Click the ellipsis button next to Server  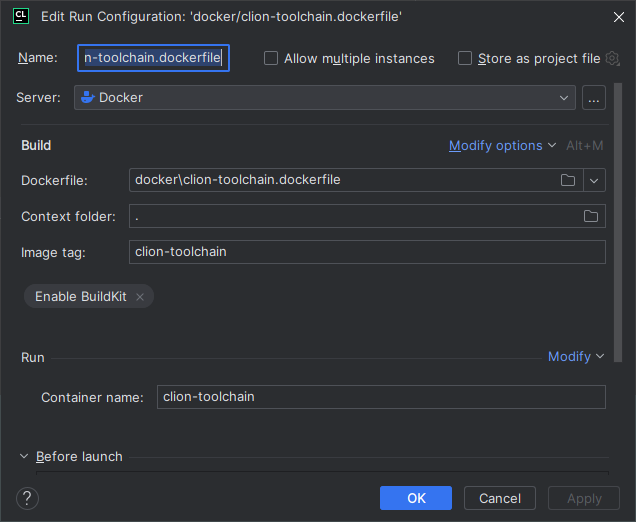(x=594, y=98)
